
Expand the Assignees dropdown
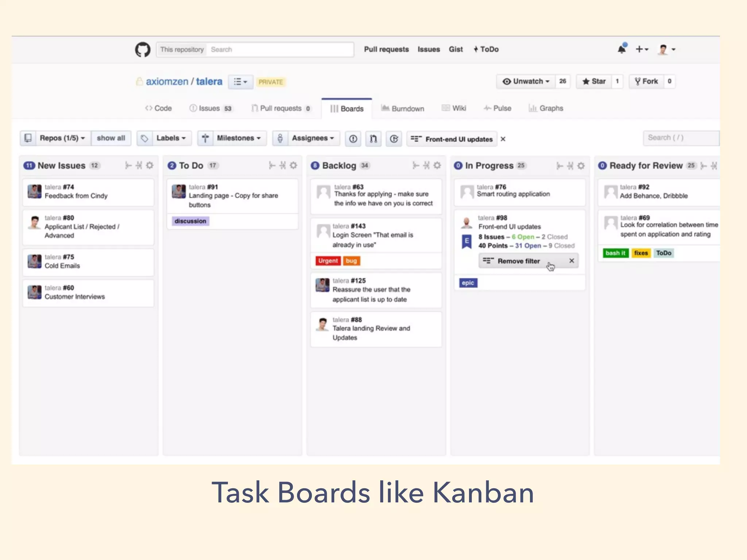pos(313,138)
